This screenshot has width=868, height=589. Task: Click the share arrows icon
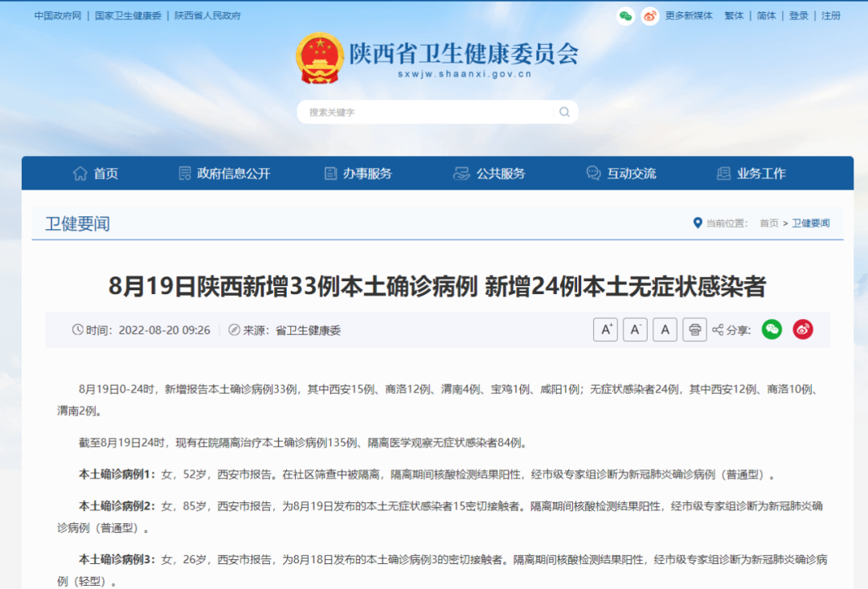pos(718,330)
